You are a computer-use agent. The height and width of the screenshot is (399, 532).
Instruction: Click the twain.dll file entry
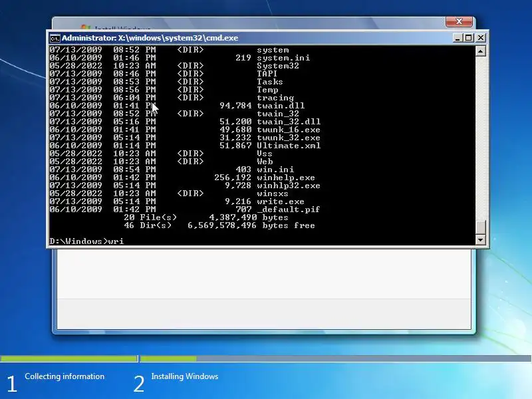point(281,106)
